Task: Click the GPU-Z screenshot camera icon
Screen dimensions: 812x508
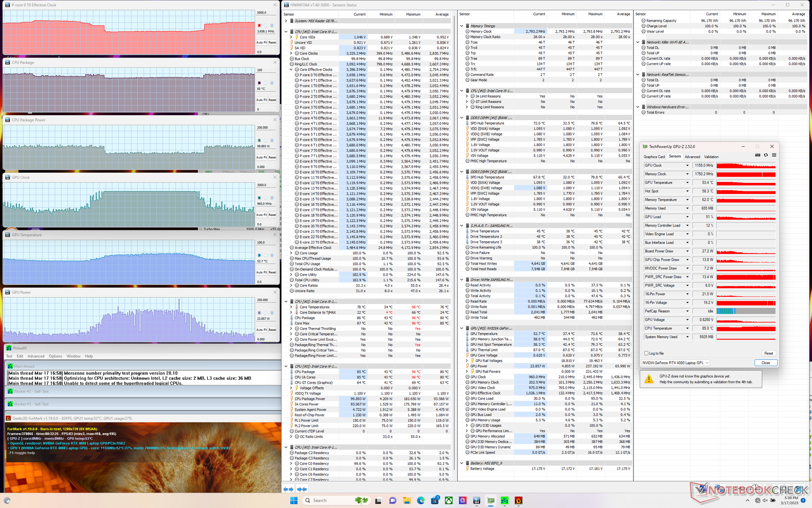Action: pyautogui.click(x=757, y=155)
